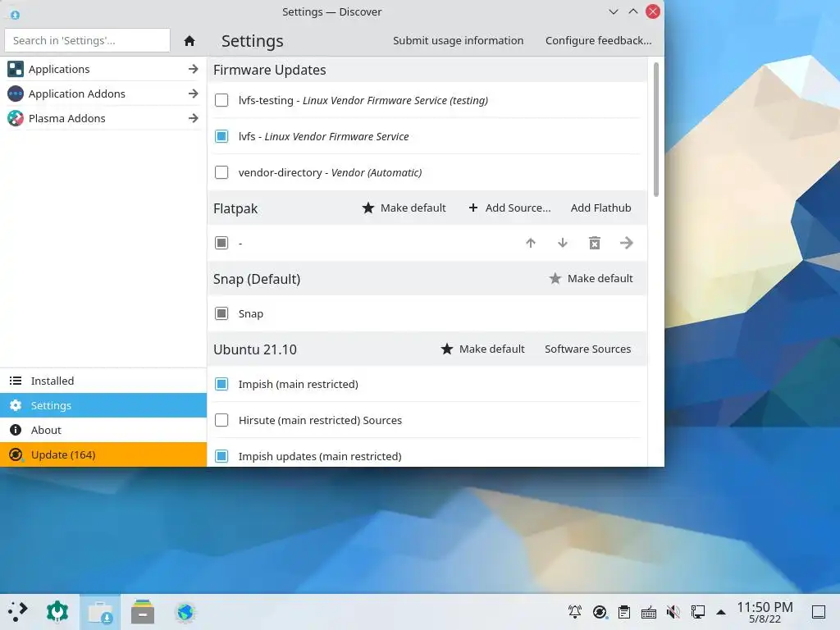Screen dimensions: 840x630
Task: Open Plasma Addons category icon
Action: click(x=16, y=118)
